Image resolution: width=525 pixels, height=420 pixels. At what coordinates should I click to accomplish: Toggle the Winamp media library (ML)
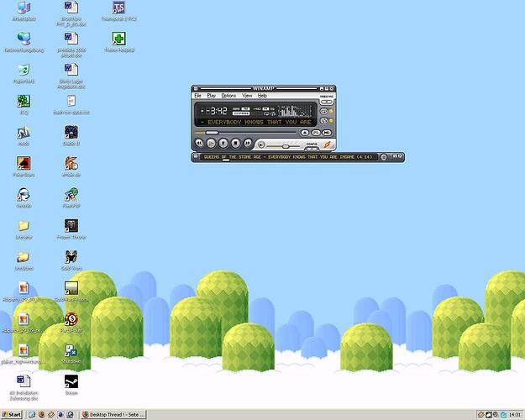(327, 133)
